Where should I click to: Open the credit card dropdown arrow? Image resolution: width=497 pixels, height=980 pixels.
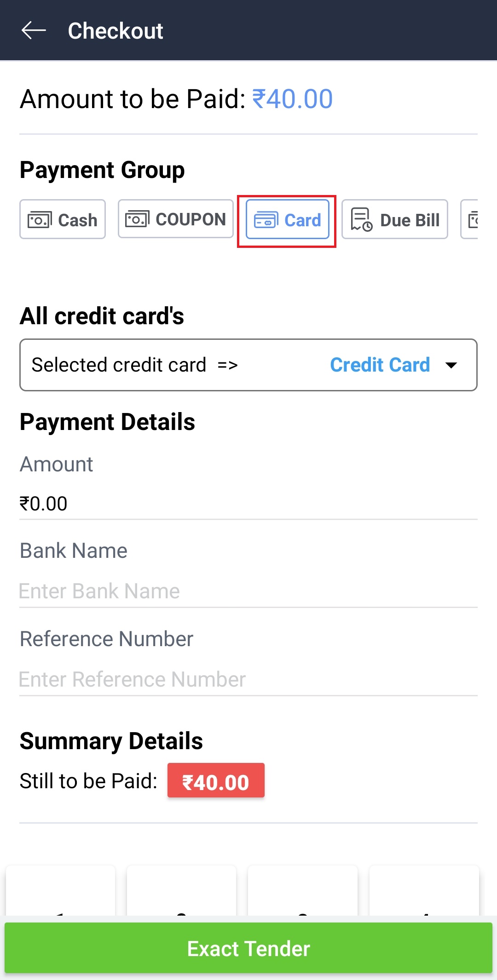click(451, 365)
